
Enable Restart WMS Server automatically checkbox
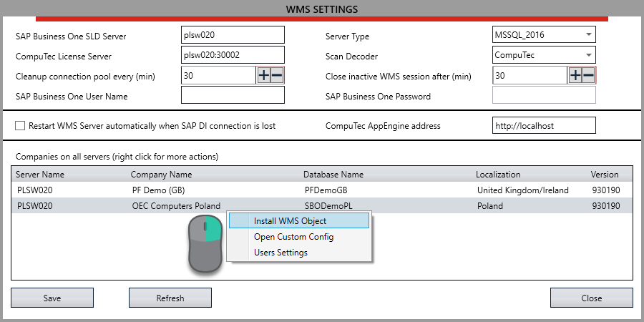click(x=20, y=126)
